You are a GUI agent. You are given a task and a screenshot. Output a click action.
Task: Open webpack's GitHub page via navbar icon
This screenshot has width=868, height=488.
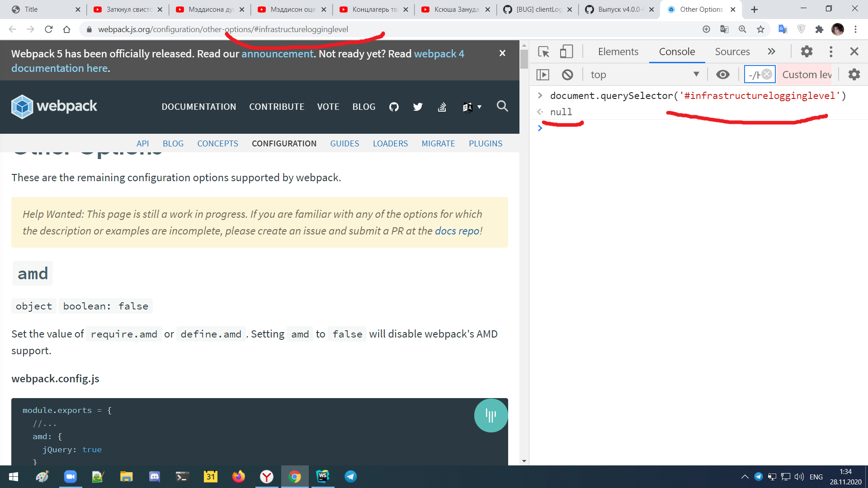point(394,107)
